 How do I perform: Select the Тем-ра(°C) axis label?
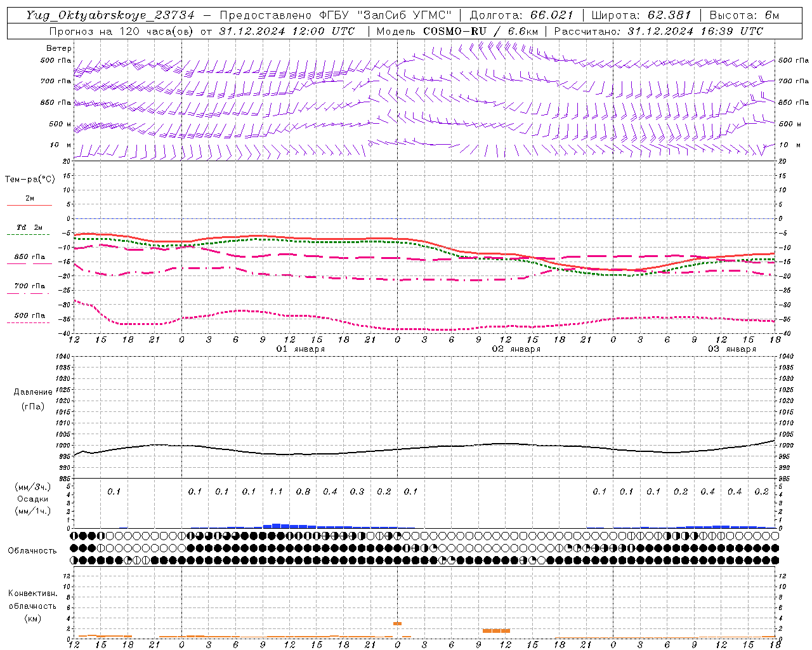point(30,180)
